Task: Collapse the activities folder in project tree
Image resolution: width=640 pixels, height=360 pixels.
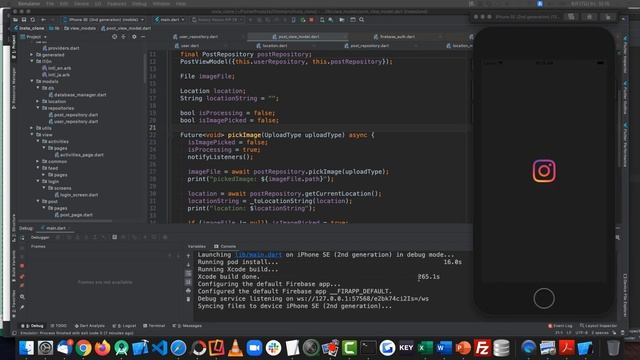Action: point(38,142)
